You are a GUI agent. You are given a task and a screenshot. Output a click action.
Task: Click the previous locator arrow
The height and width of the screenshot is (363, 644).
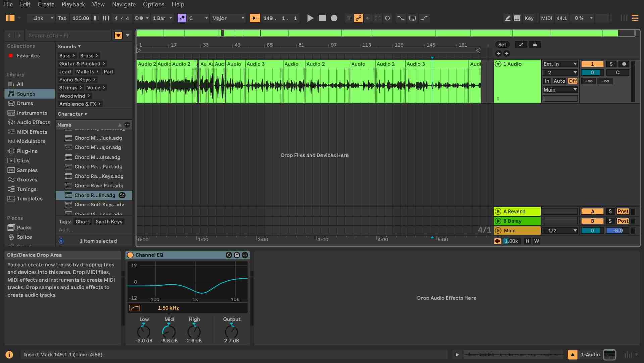coord(498,53)
